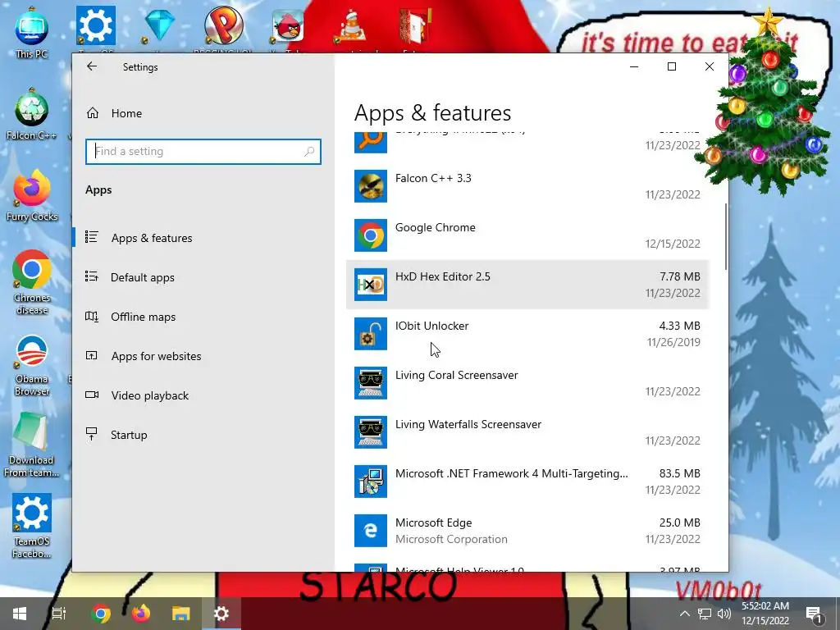Open the taskbar clock and date
This screenshot has height=630, width=840.
click(x=765, y=614)
